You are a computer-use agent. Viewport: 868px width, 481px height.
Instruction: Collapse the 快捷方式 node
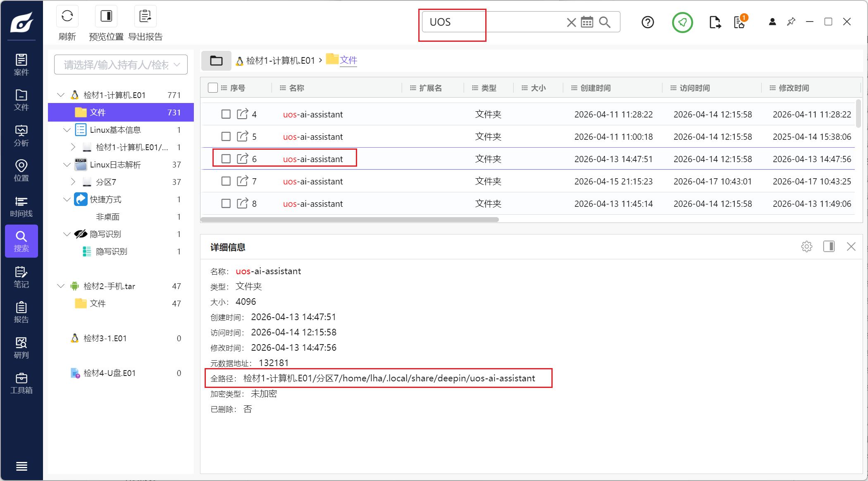coord(67,199)
